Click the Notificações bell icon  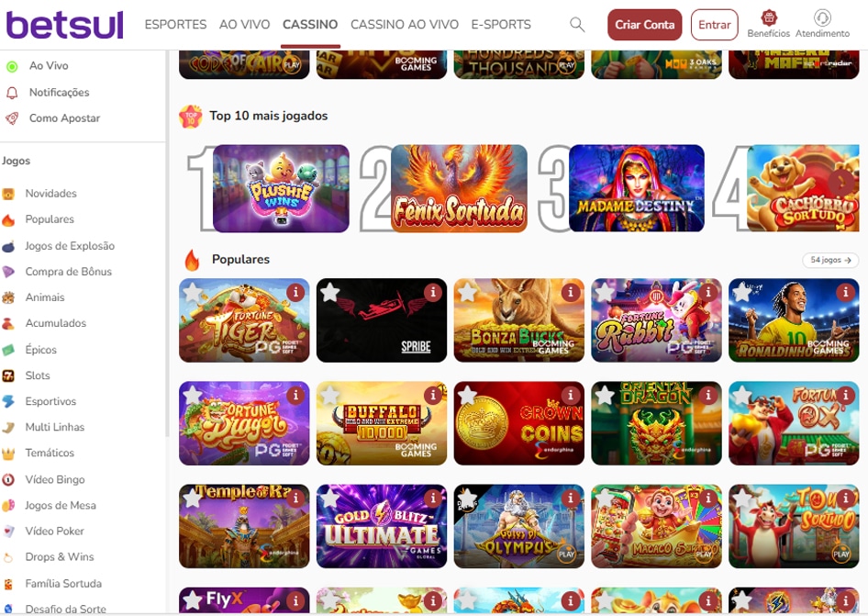(12, 93)
